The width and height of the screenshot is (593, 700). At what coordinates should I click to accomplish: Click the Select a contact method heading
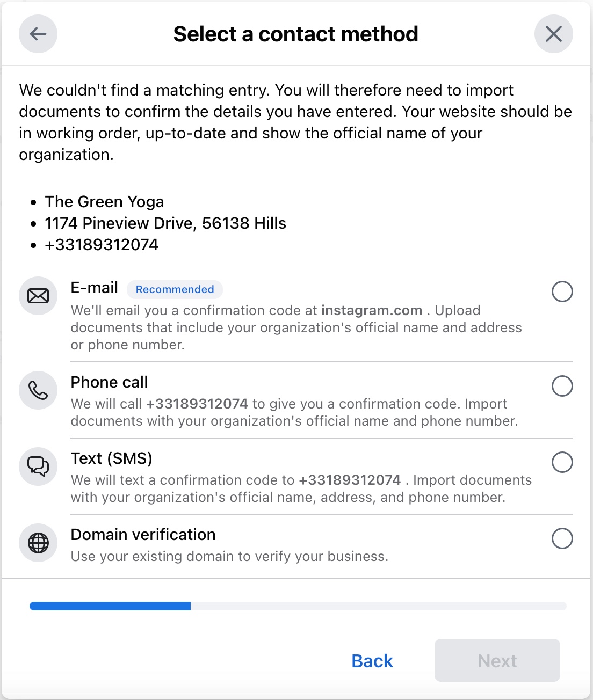pyautogui.click(x=295, y=34)
